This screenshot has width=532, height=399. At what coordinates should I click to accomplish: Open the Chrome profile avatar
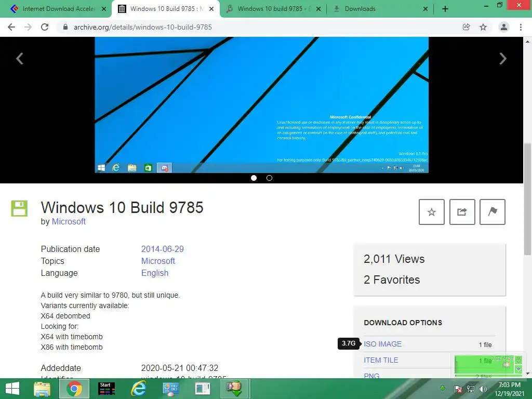pos(504,27)
